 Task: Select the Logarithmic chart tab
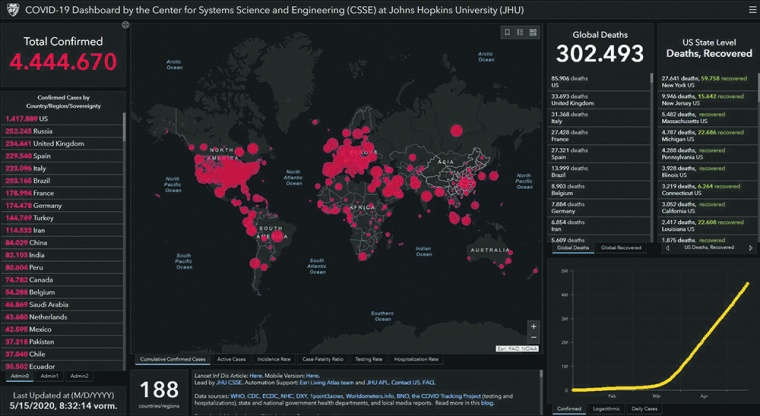tap(606, 409)
